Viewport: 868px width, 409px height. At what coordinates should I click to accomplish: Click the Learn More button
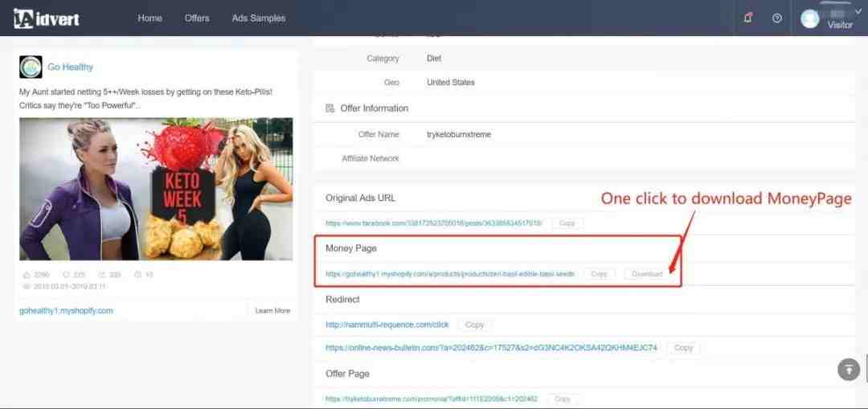tap(272, 311)
